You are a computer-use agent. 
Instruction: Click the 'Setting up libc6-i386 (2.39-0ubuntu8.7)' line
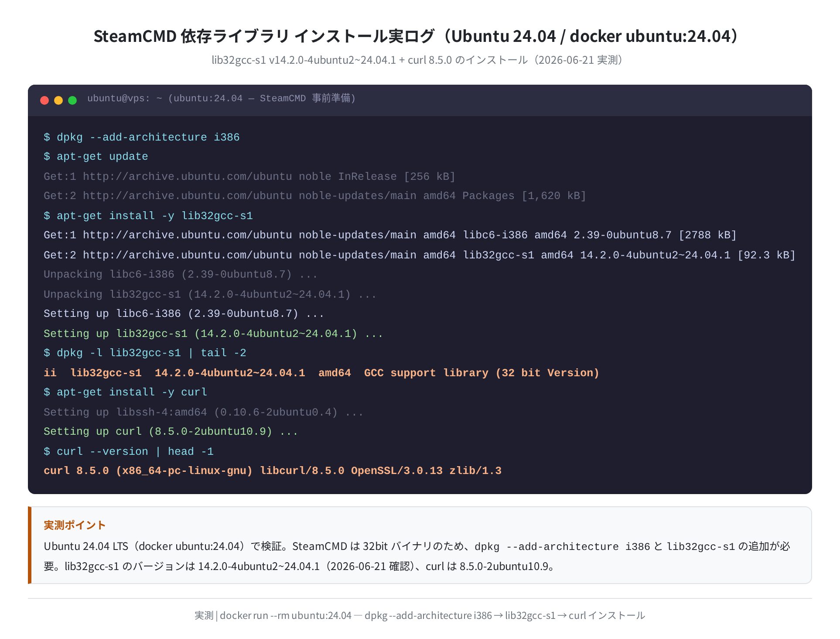tap(184, 314)
